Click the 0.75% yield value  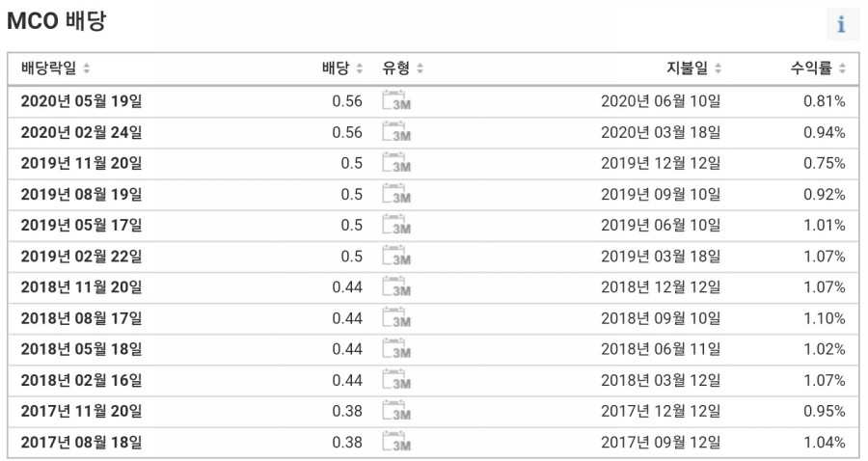[825, 163]
